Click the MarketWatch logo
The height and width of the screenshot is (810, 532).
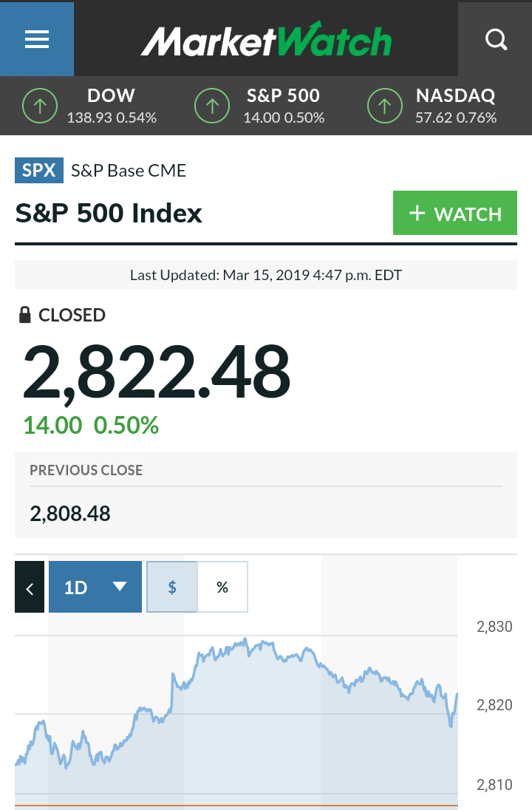(x=266, y=39)
